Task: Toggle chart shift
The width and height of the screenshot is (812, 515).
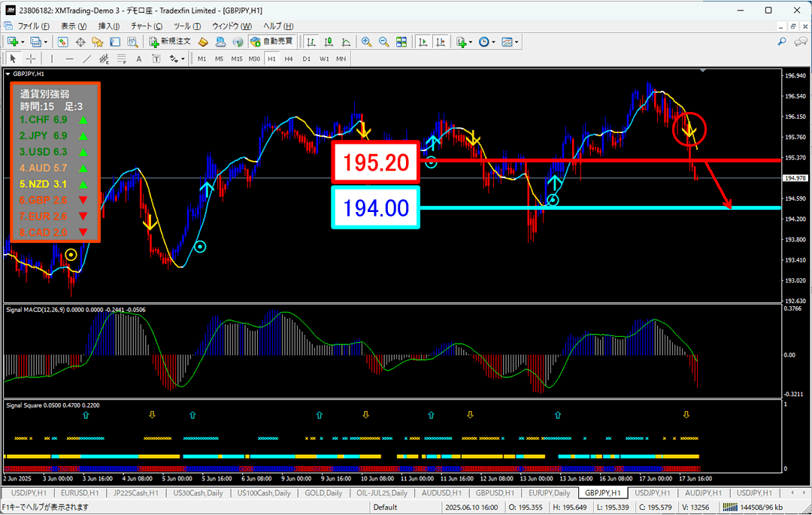Action: tap(441, 42)
